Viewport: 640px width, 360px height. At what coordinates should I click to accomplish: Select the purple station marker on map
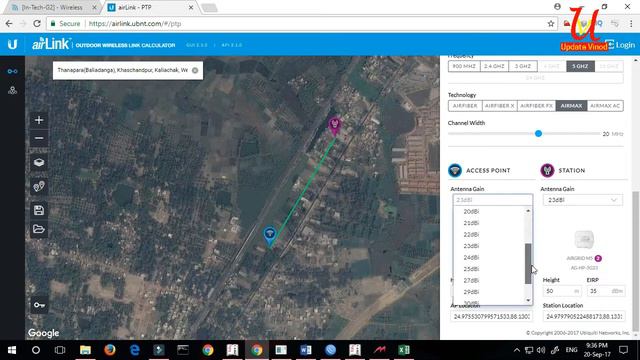click(335, 126)
